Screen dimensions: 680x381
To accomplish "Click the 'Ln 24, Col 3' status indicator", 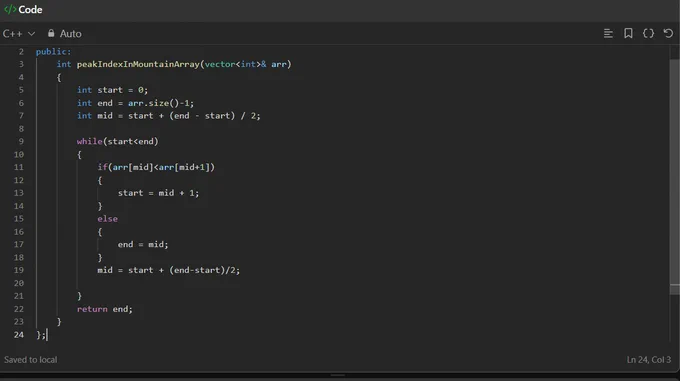I will pos(648,359).
